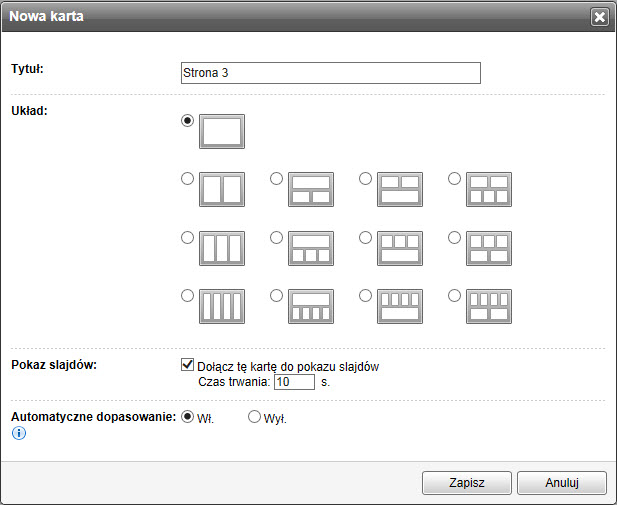Click the four-column layout thumbnail

tap(221, 307)
